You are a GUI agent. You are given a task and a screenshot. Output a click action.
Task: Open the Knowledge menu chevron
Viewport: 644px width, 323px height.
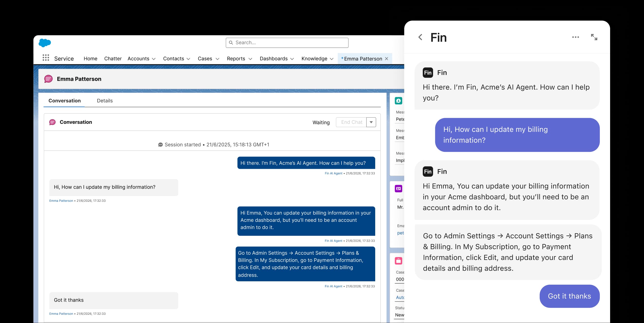[x=332, y=59]
